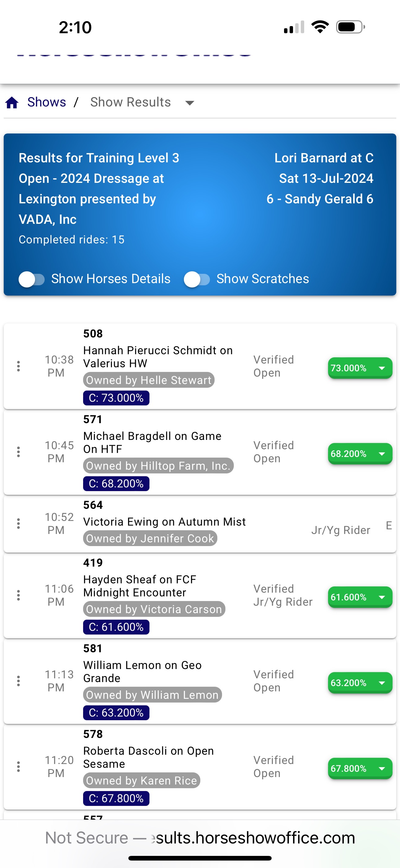The width and height of the screenshot is (400, 868).
Task: Open the three-dot menu for entry 508
Action: tap(19, 366)
